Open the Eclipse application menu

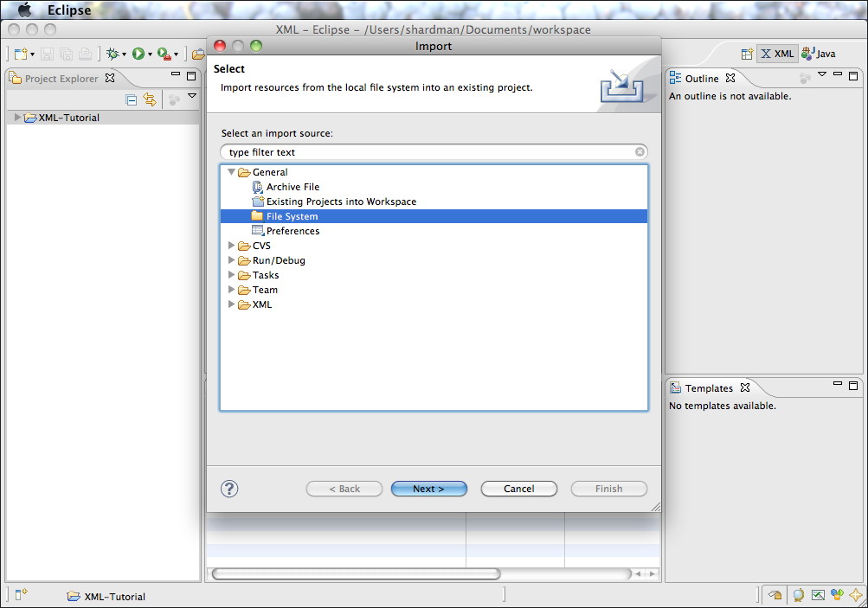(x=69, y=10)
